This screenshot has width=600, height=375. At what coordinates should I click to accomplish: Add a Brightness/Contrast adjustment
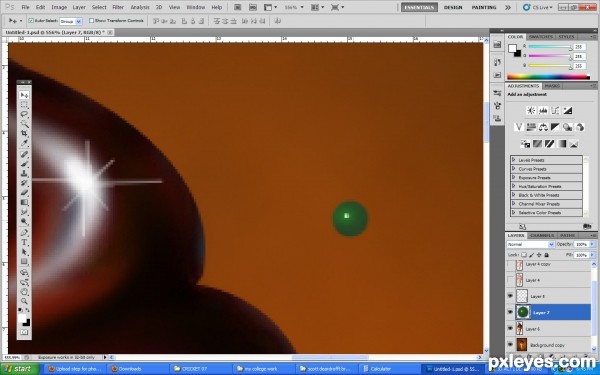click(531, 111)
